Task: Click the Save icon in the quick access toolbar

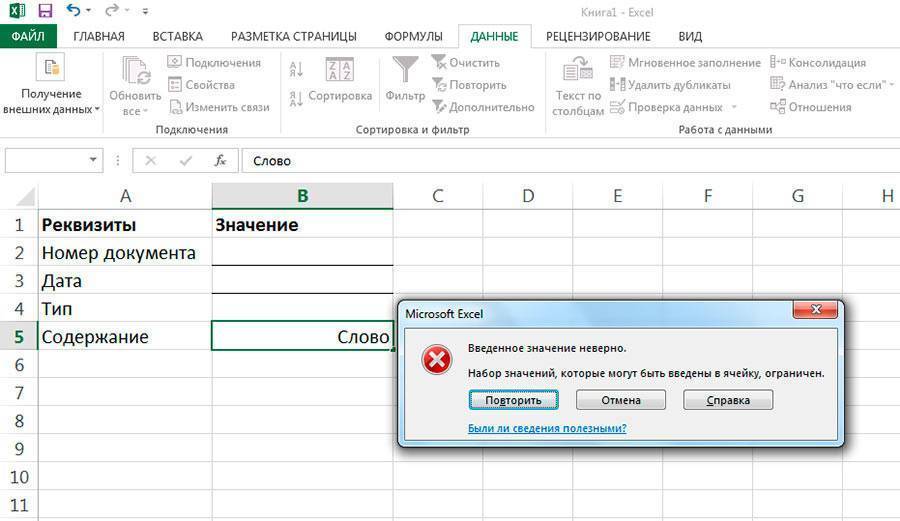Action: (x=45, y=12)
